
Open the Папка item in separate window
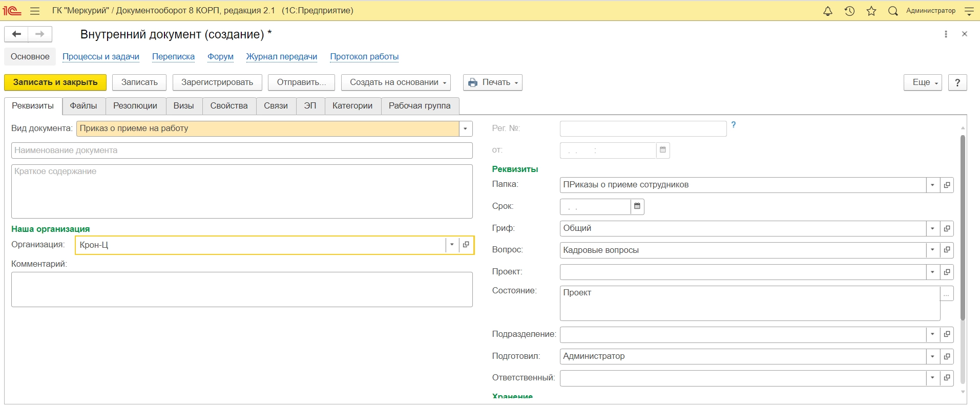[x=947, y=185]
